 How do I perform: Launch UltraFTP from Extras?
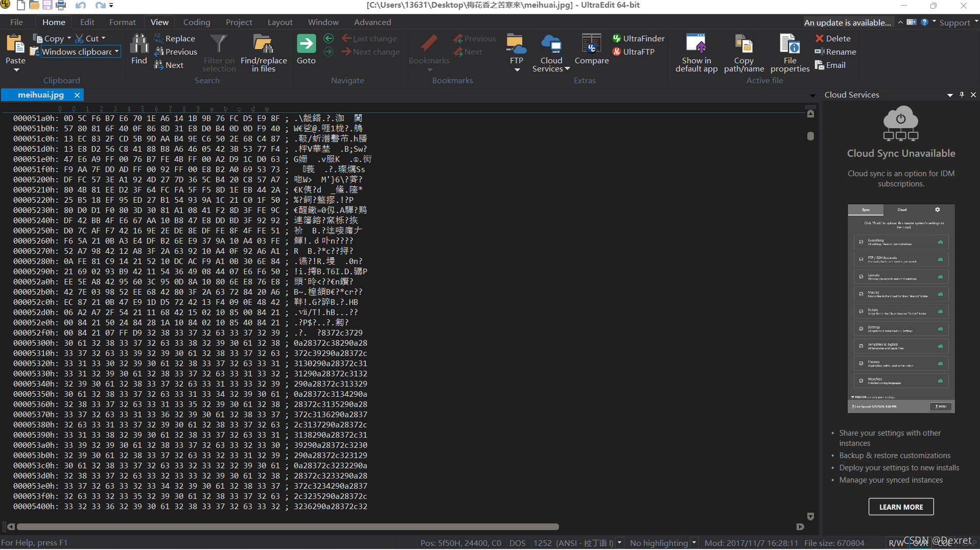[633, 52]
